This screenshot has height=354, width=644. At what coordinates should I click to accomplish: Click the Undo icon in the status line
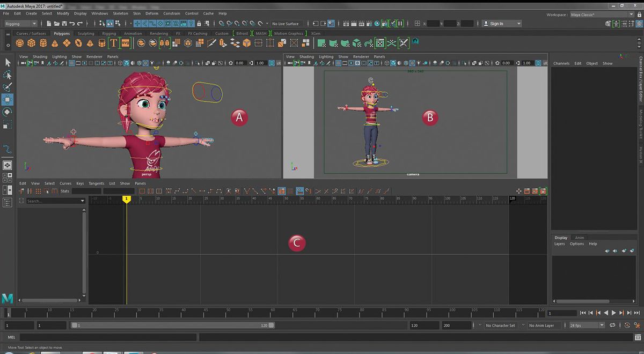click(72, 23)
